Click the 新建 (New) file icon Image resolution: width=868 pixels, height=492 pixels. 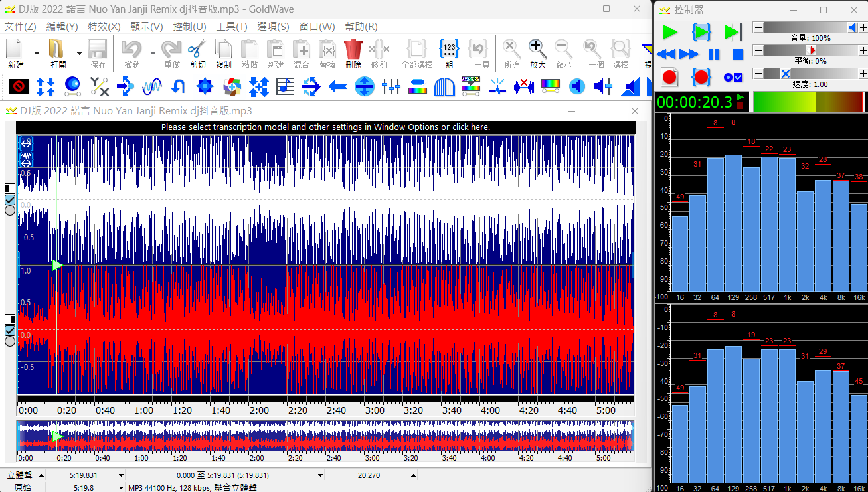[x=15, y=48]
